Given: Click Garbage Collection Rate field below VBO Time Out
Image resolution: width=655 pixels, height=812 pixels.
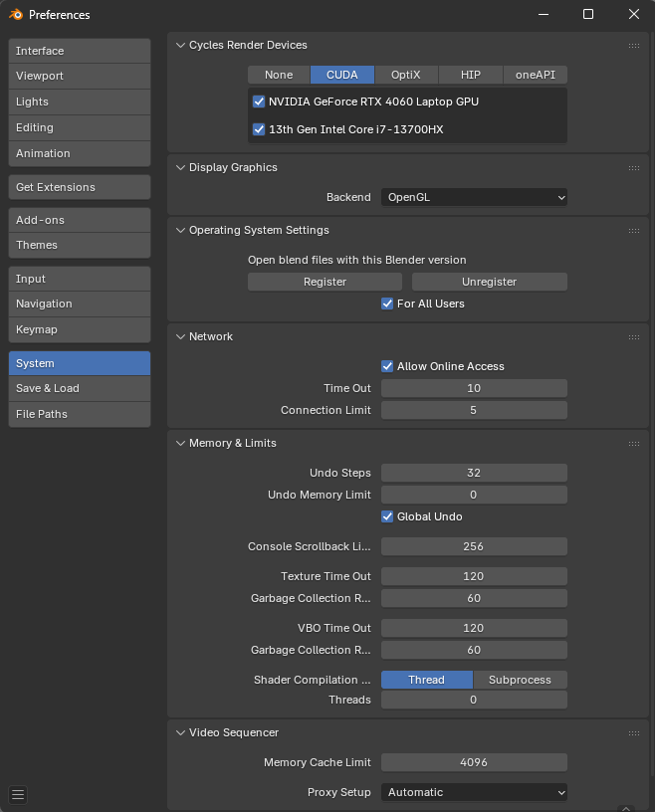Looking at the screenshot, I should [x=474, y=650].
